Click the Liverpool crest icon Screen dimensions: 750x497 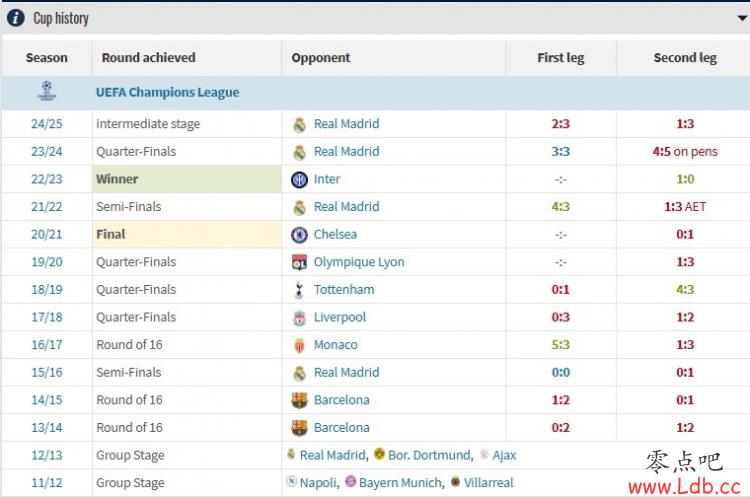[x=299, y=318]
